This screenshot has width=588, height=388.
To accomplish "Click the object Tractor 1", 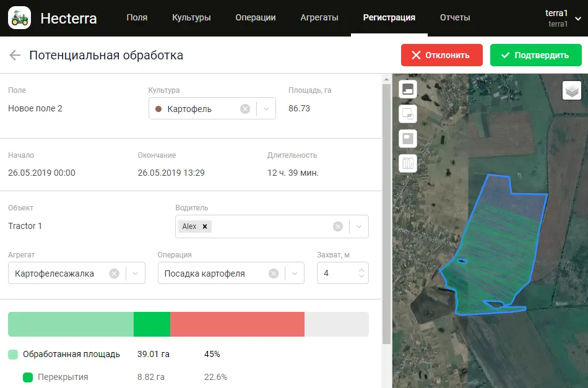I will [x=25, y=226].
